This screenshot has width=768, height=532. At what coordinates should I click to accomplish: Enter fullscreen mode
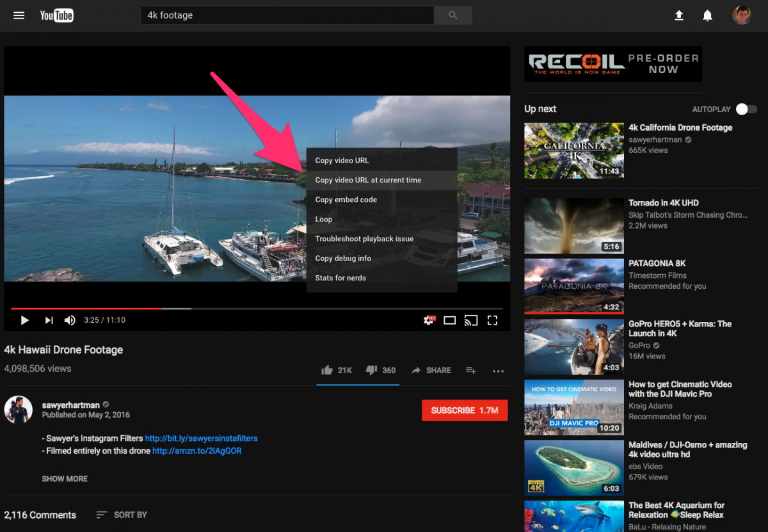pos(492,319)
